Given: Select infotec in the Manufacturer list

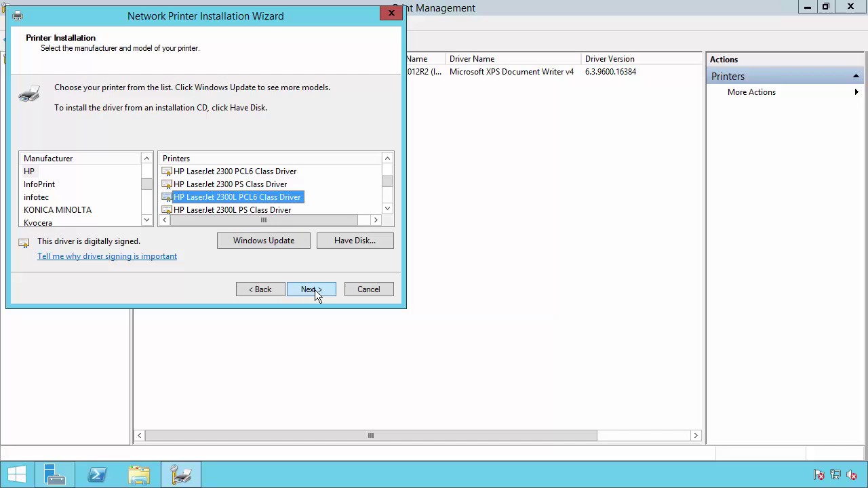Looking at the screenshot, I should (x=36, y=197).
